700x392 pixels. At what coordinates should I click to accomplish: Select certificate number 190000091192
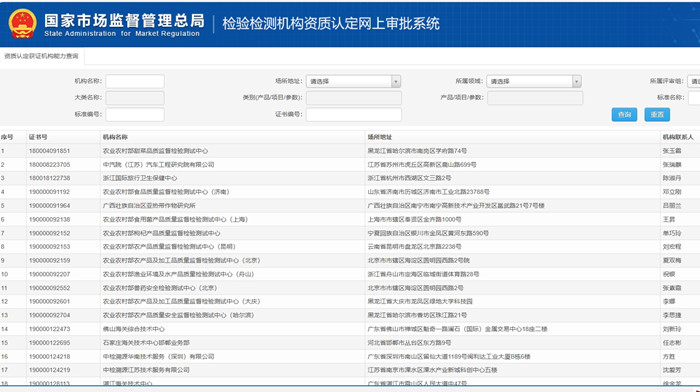click(x=49, y=192)
